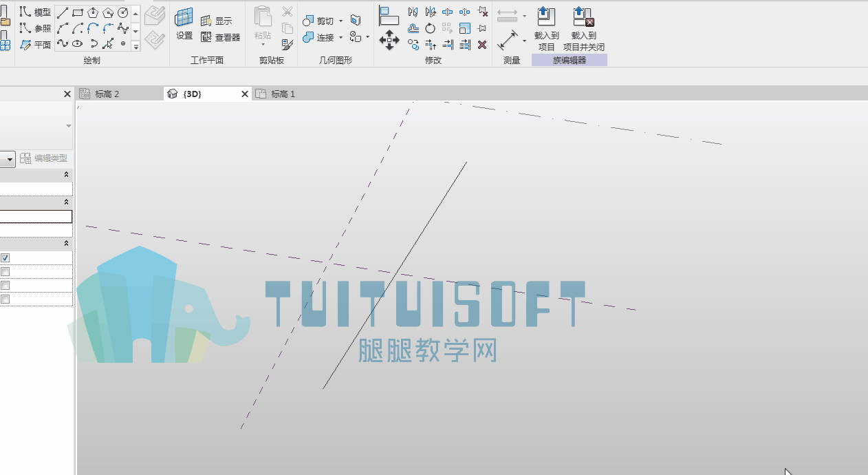Click the red Delete X icon
This screenshot has height=475, width=868.
coord(482,45)
